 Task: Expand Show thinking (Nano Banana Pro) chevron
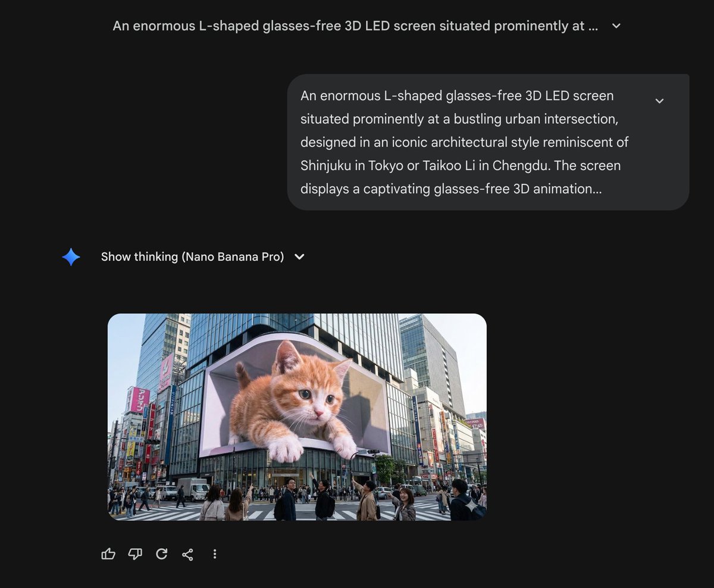click(299, 257)
